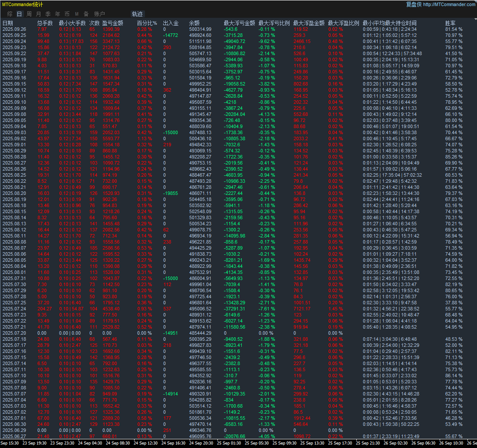Select the 日 daily statistics tab
Viewport: 477px width, 448px height.
tap(19, 14)
